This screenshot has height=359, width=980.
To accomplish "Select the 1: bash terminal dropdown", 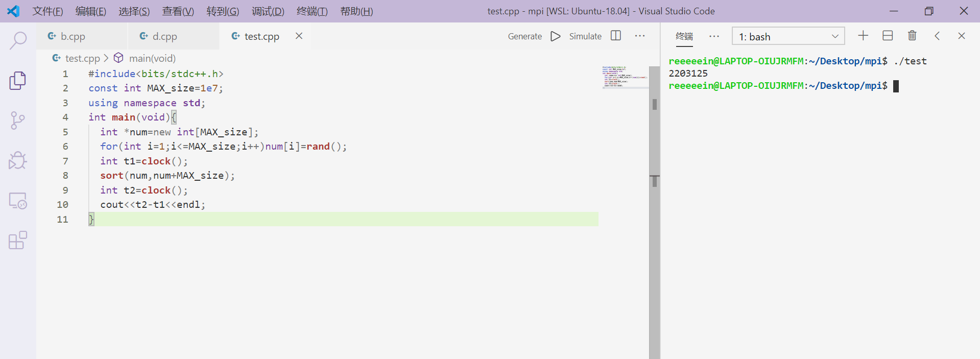I will click(x=788, y=36).
